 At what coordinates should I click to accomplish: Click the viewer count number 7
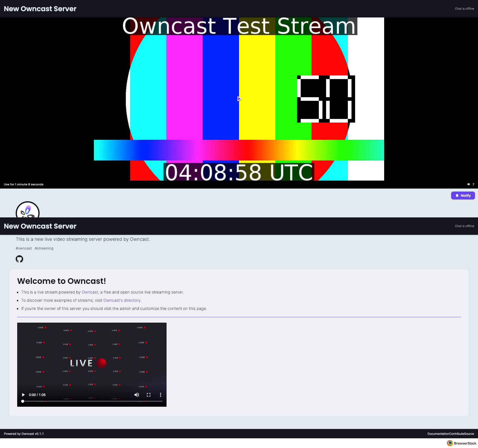click(473, 184)
